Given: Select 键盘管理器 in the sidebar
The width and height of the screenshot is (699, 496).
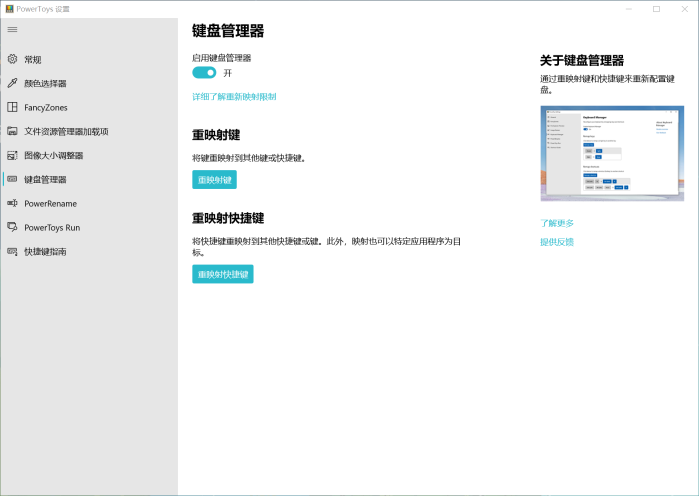Looking at the screenshot, I should [89, 180].
